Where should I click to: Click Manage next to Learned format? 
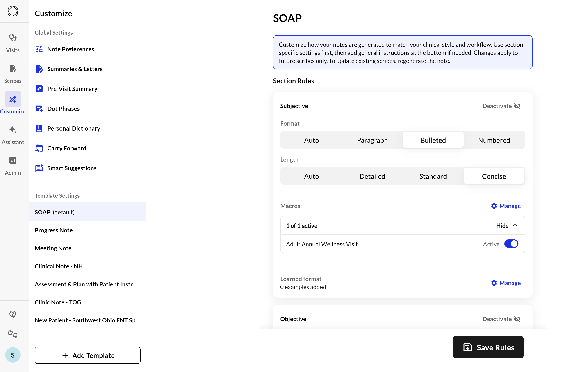coord(506,283)
